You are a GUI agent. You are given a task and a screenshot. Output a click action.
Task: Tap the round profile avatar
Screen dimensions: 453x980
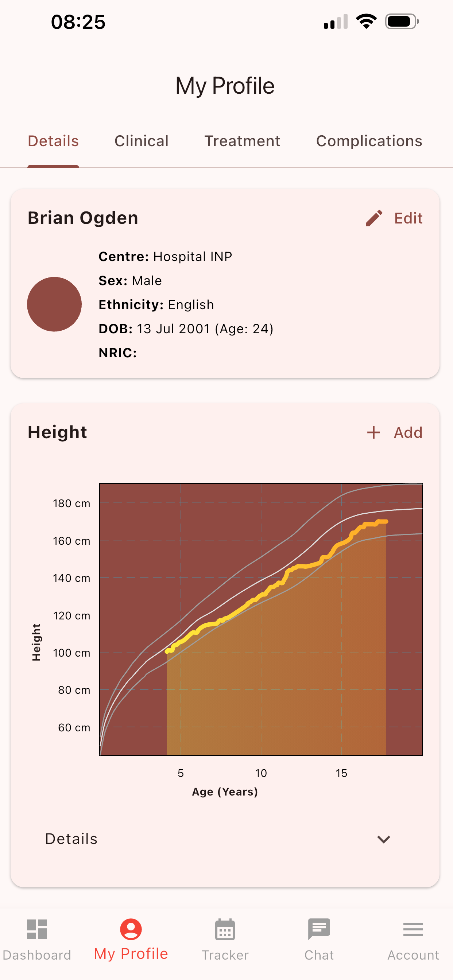[x=54, y=304]
